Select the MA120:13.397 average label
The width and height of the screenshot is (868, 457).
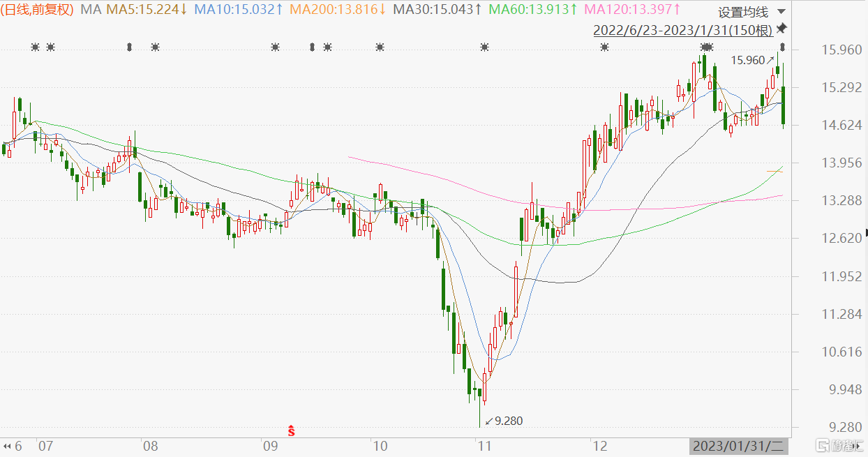[633, 10]
